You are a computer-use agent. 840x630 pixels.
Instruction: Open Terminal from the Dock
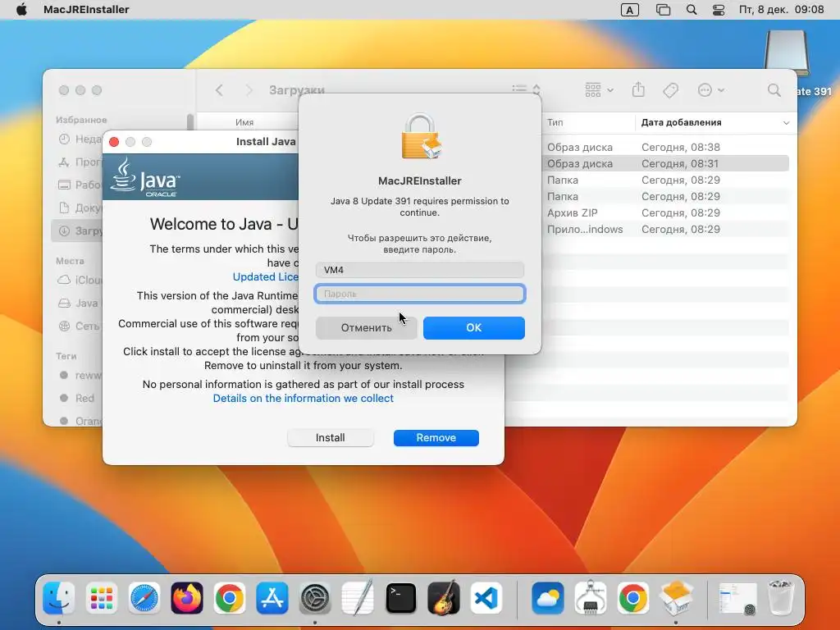[400, 598]
